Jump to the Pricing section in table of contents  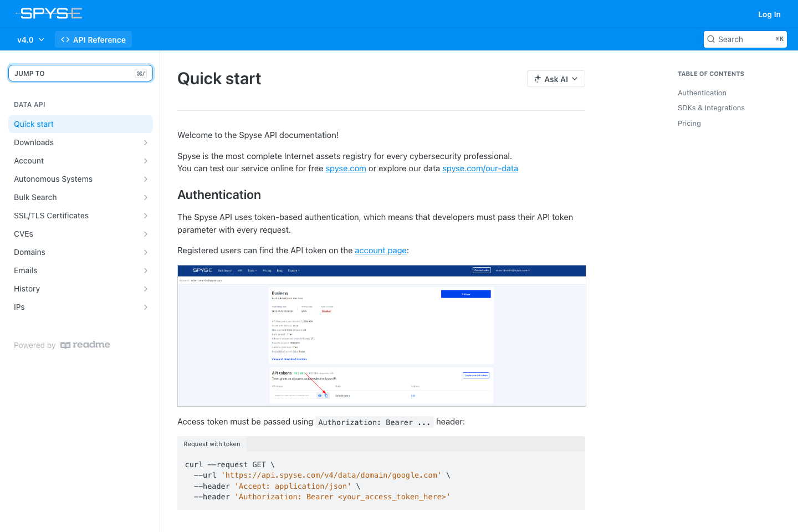(689, 123)
